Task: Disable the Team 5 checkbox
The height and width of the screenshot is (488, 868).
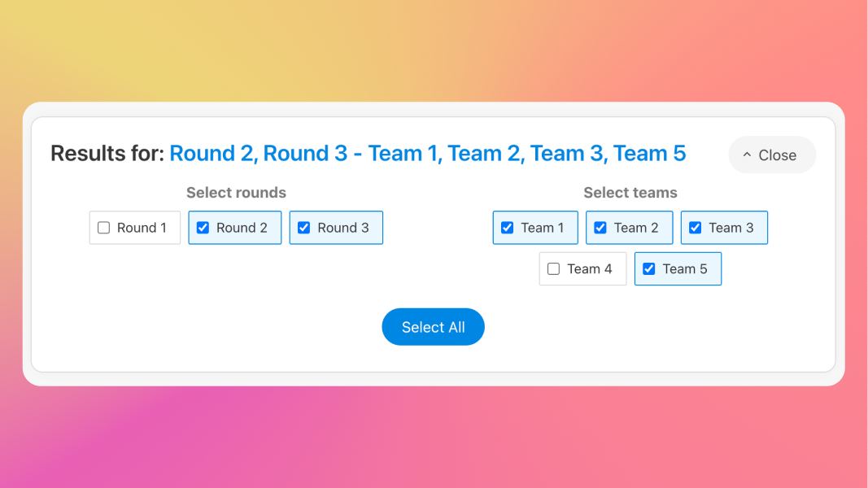Action: point(649,269)
